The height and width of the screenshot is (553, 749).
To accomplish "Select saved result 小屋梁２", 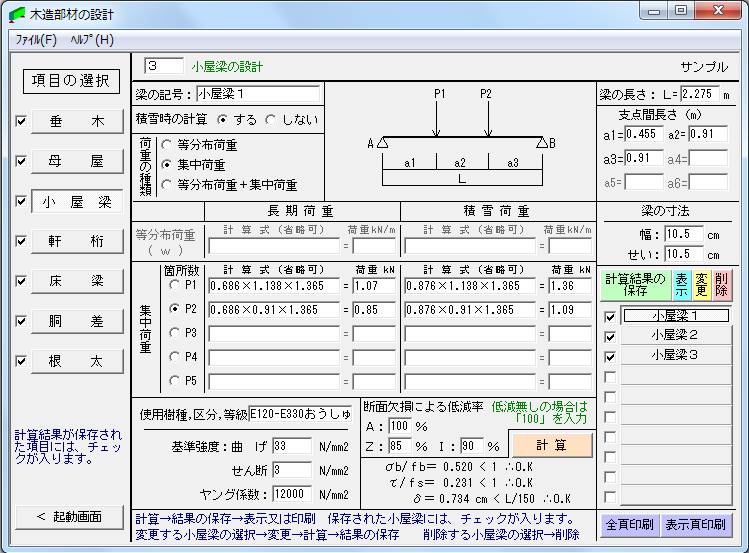I will pos(674,335).
